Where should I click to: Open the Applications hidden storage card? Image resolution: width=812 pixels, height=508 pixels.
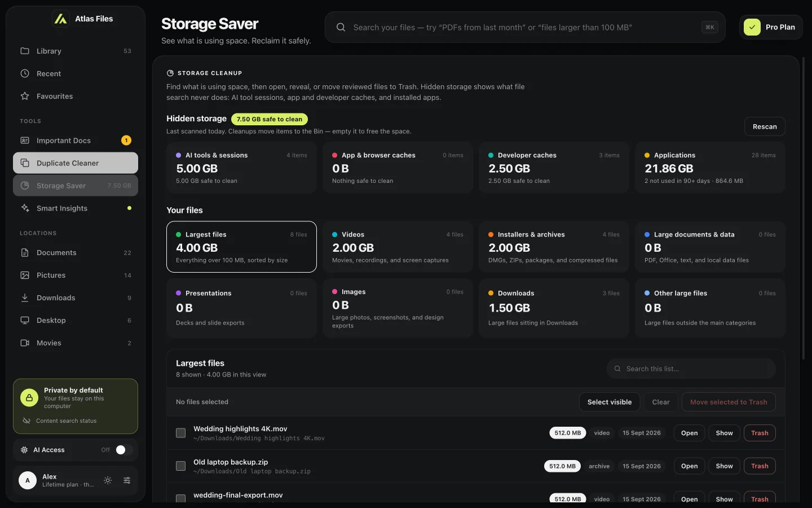click(710, 168)
